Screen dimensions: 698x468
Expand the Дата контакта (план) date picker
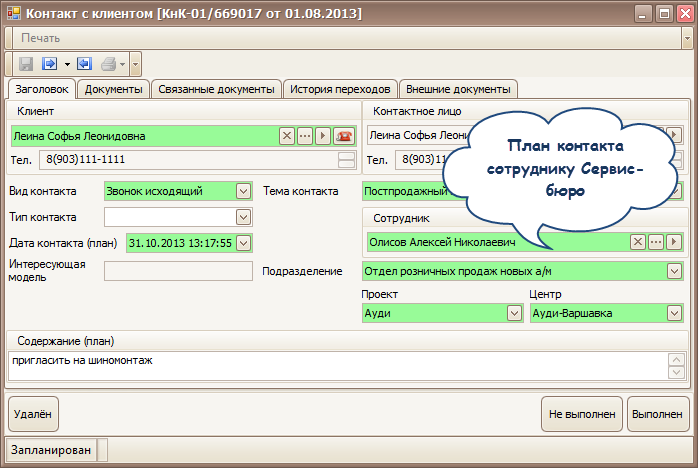click(243, 242)
